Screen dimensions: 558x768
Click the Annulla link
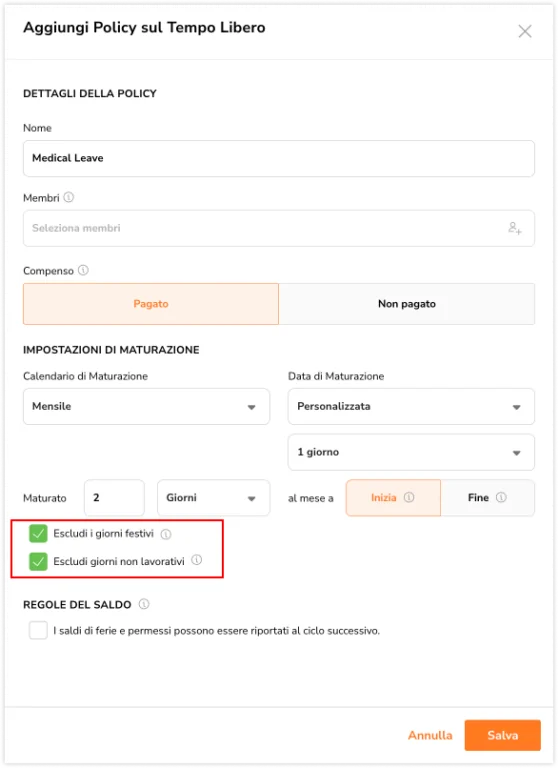(430, 735)
